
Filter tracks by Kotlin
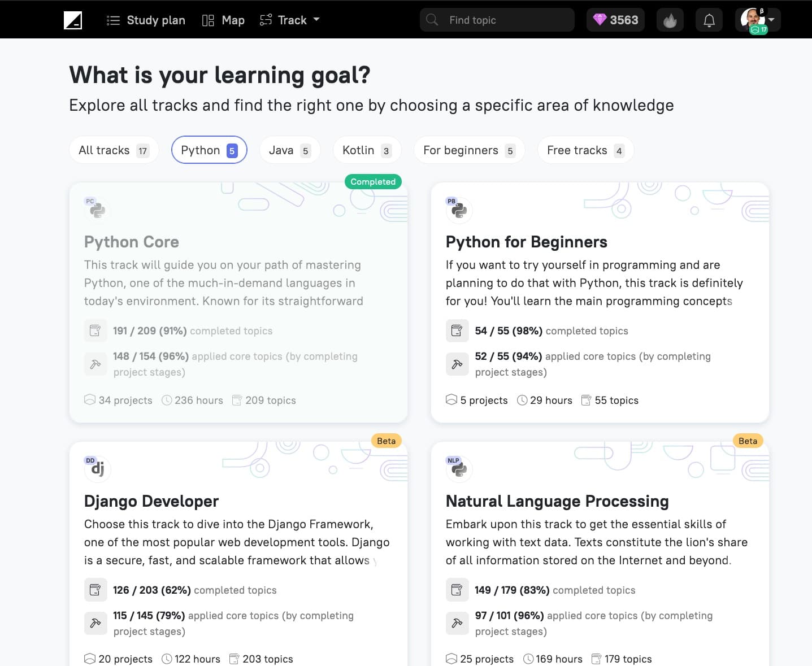click(x=366, y=150)
